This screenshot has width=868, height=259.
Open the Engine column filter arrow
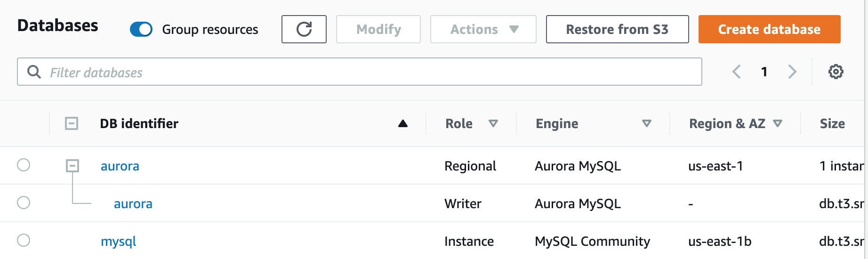tap(646, 124)
